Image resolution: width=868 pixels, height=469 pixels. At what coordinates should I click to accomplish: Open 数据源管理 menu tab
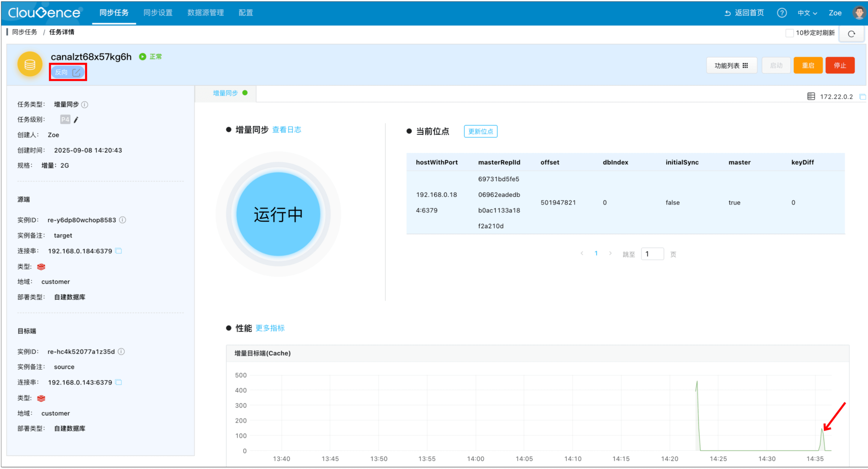pyautogui.click(x=206, y=13)
